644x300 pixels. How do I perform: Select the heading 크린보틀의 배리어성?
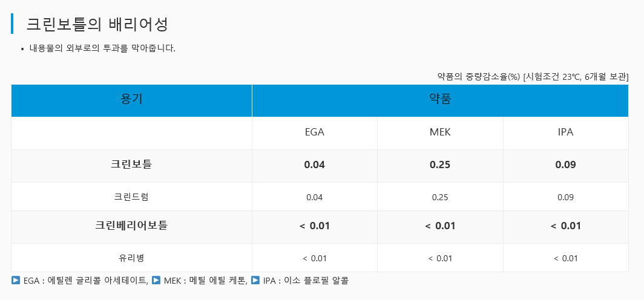[x=97, y=24]
